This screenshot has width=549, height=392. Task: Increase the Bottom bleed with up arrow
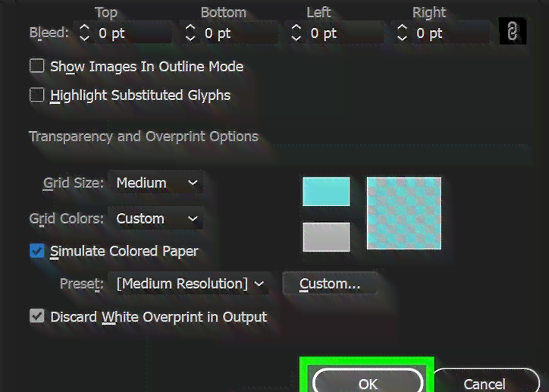(x=190, y=27)
